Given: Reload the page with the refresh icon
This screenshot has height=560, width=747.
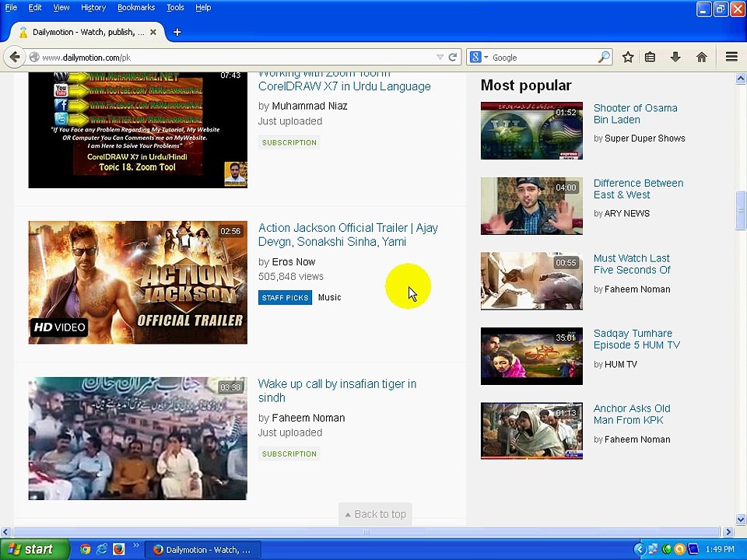Looking at the screenshot, I should point(453,57).
